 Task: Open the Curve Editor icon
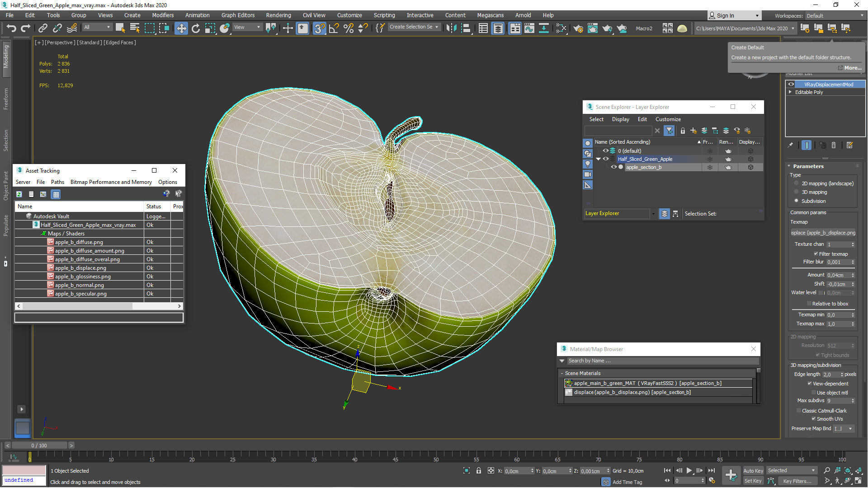[x=529, y=28]
